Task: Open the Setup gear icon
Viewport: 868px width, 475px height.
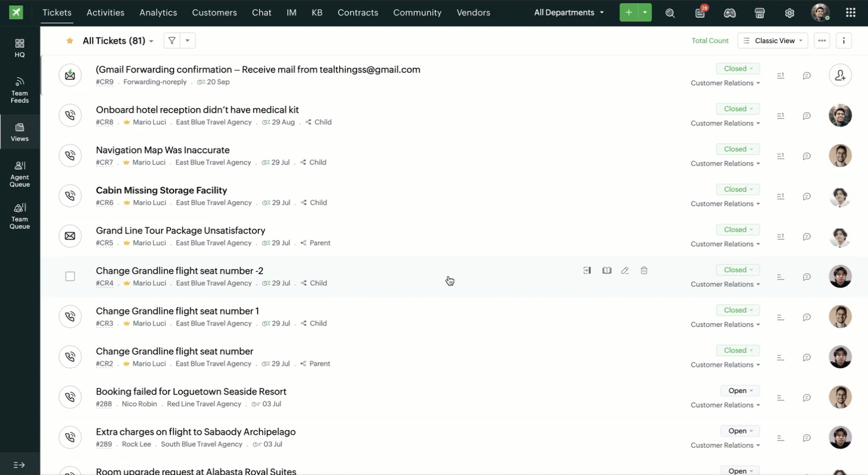Action: pos(789,13)
